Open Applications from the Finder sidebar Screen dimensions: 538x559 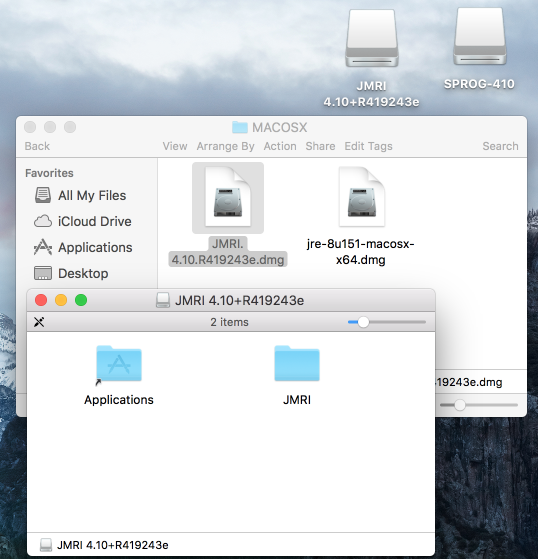(83, 247)
